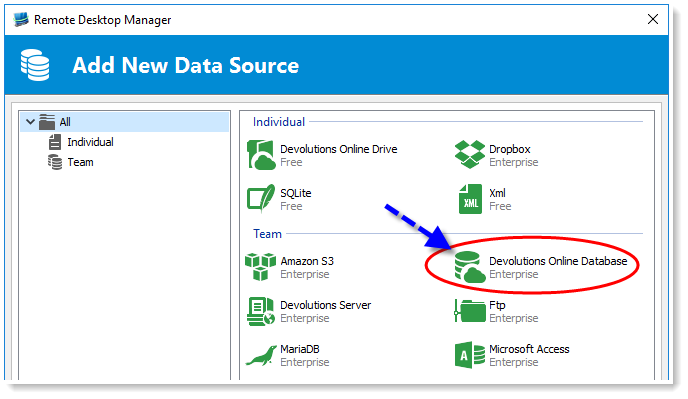Click the green XML file icon
This screenshot has height=399, width=688.
pos(470,199)
